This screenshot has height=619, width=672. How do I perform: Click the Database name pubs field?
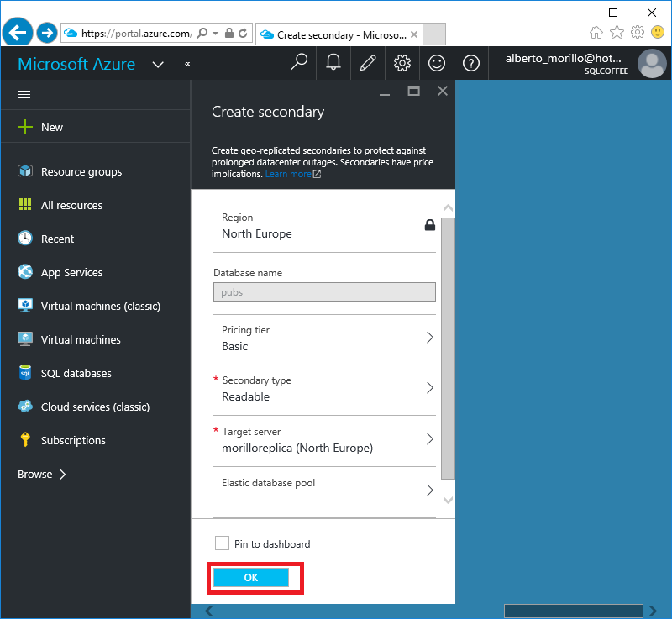click(324, 291)
